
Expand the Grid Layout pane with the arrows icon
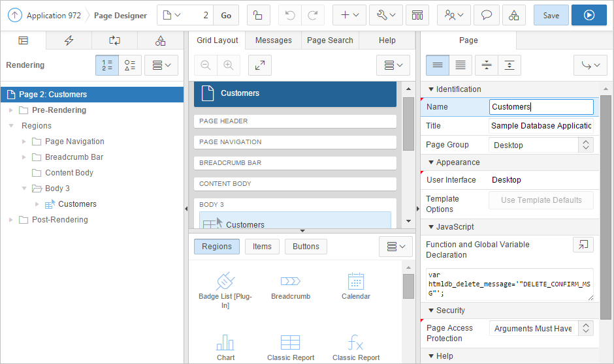pos(259,65)
